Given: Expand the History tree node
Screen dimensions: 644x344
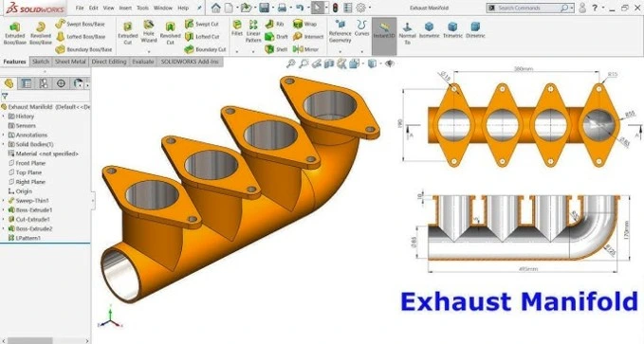Looking at the screenshot, I should [4, 117].
